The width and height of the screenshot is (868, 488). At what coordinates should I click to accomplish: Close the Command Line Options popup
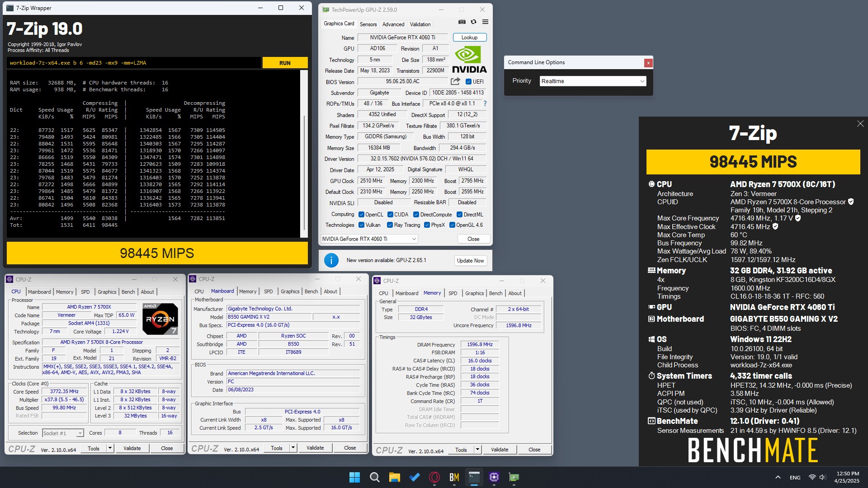[x=648, y=63]
